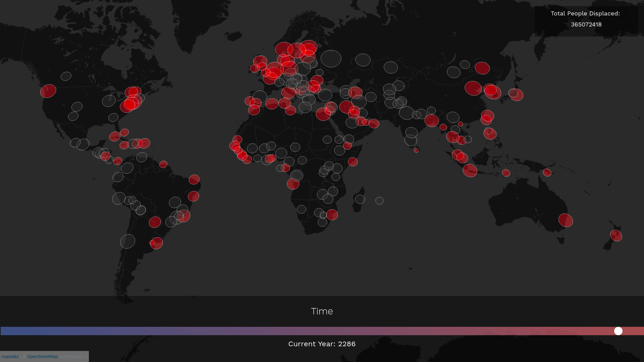Select large white circle in Argentina
This screenshot has height=362, width=644.
[127, 241]
